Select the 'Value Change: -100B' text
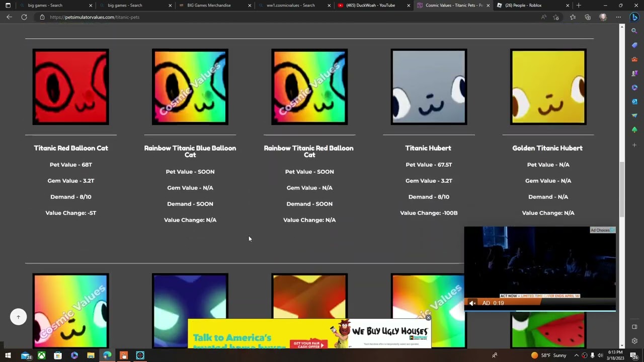Image resolution: width=644 pixels, height=362 pixels. pos(429,213)
